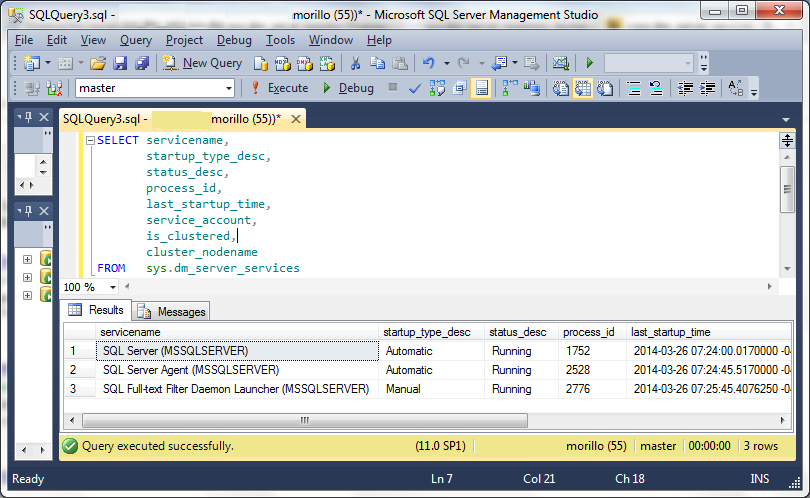This screenshot has width=810, height=498.
Task: Toggle Include Client Statistics
Action: tap(532, 88)
